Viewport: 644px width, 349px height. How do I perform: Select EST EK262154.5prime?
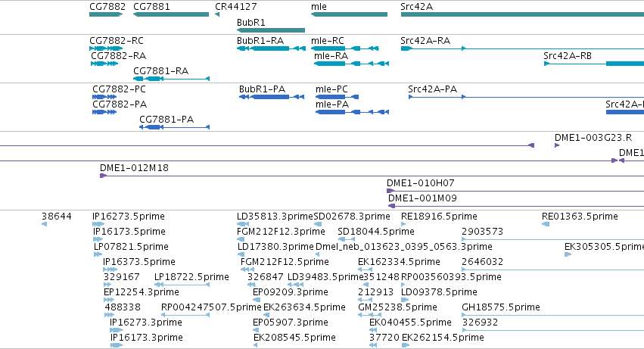(443, 338)
